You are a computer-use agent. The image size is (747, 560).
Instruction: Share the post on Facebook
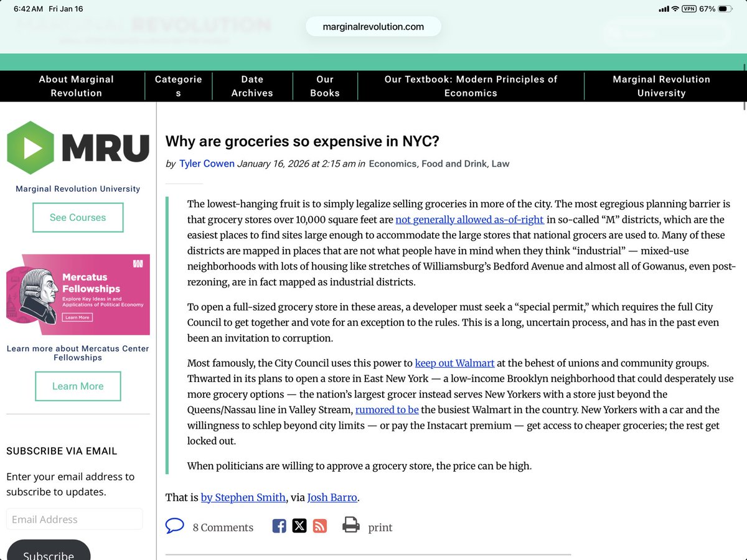click(280, 526)
